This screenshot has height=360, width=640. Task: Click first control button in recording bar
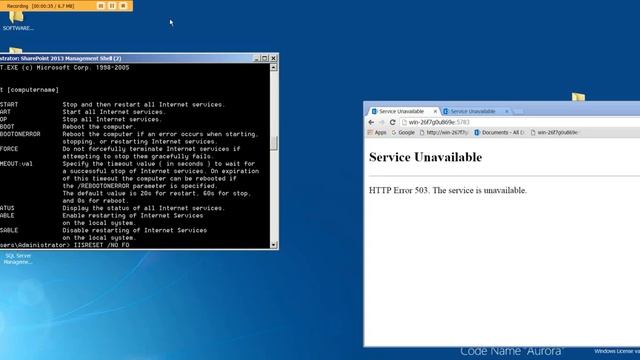click(x=101, y=6)
